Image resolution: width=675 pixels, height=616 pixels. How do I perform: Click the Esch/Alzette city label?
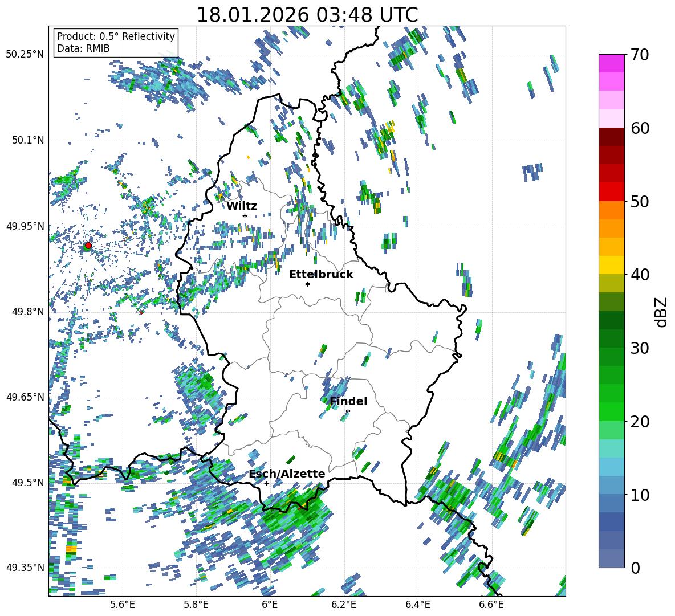pos(287,474)
